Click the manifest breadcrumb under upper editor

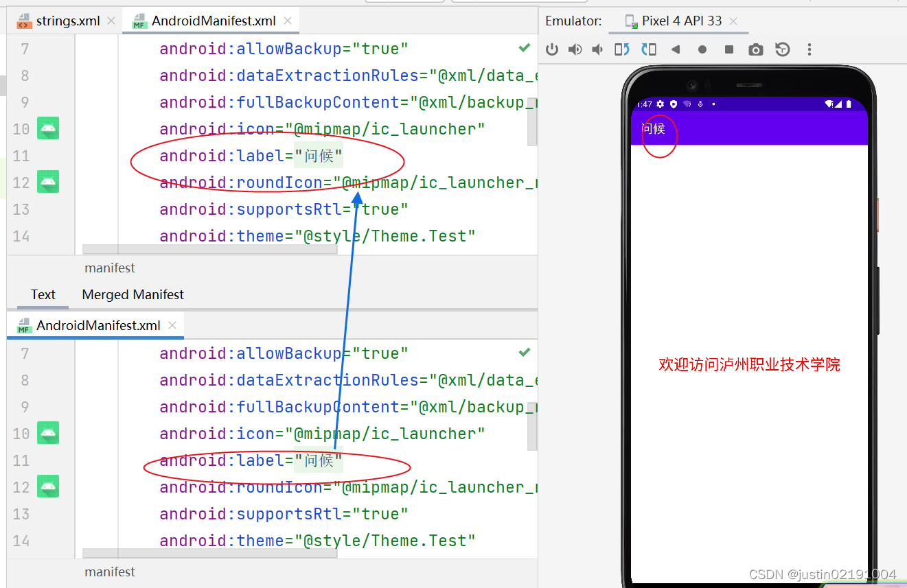tap(110, 268)
